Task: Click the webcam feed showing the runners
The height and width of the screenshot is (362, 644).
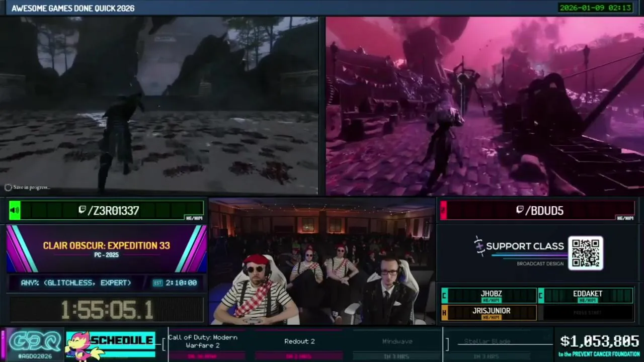Action: tap(322, 261)
